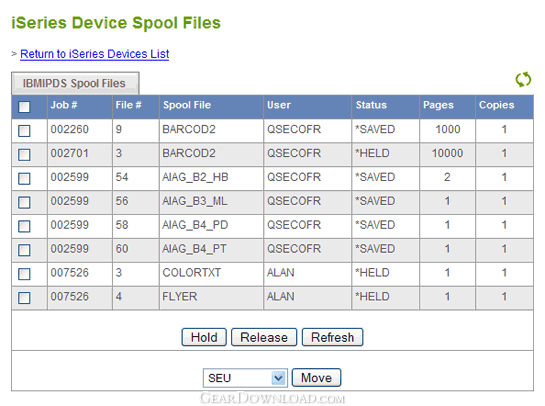Click the Status column header
The width and height of the screenshot is (545, 406).
[x=371, y=105]
